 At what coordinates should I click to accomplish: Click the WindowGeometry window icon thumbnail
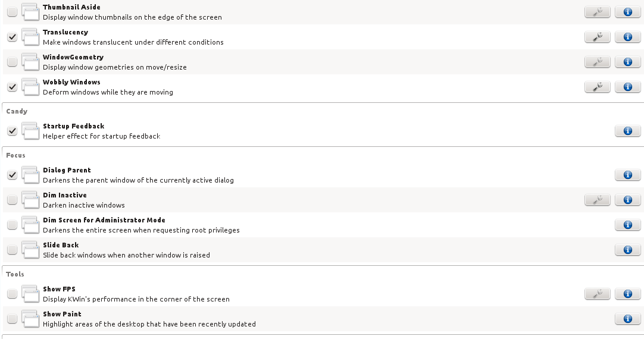pos(30,62)
